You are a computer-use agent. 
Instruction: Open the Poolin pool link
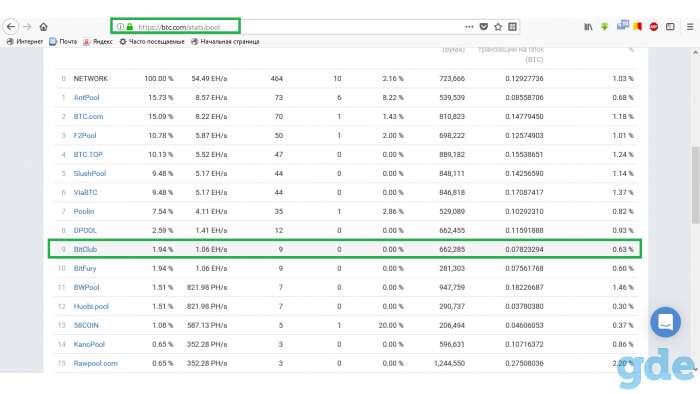(84, 211)
